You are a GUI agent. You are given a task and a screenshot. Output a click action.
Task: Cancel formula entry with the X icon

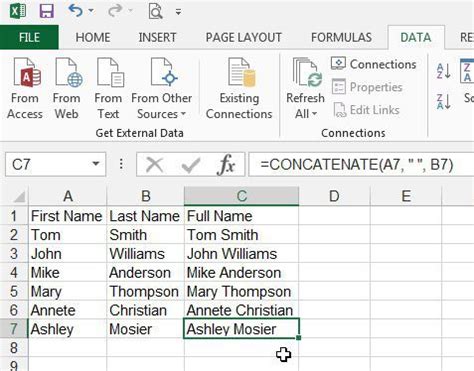point(154,164)
